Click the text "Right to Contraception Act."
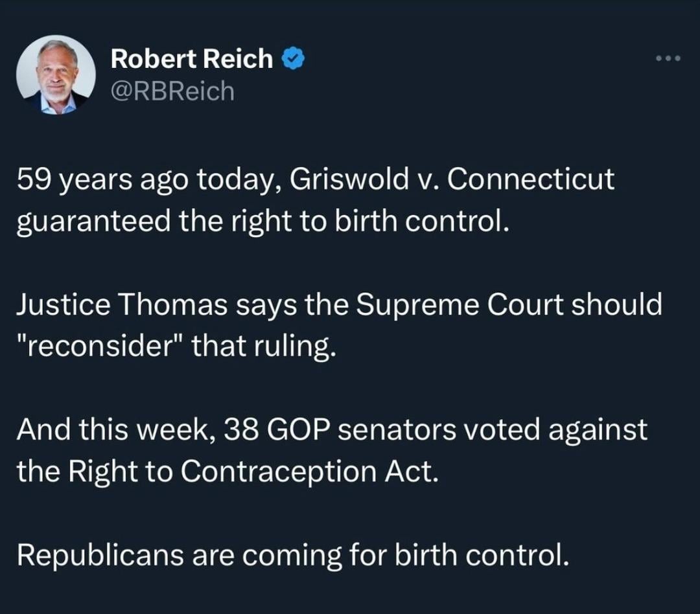This screenshot has width=700, height=614. pyautogui.click(x=253, y=472)
